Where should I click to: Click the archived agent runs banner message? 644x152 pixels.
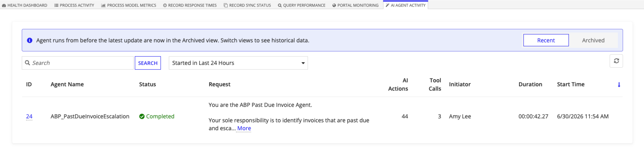coord(173,40)
